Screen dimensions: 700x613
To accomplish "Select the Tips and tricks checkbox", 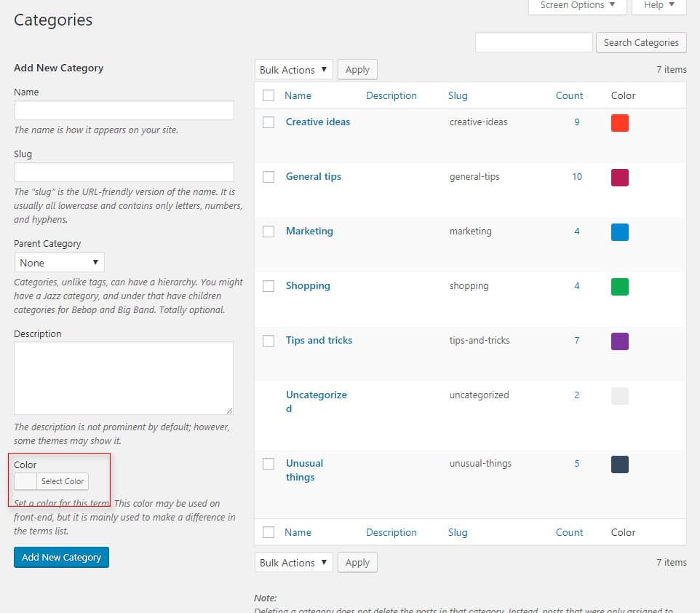I will coord(269,341).
